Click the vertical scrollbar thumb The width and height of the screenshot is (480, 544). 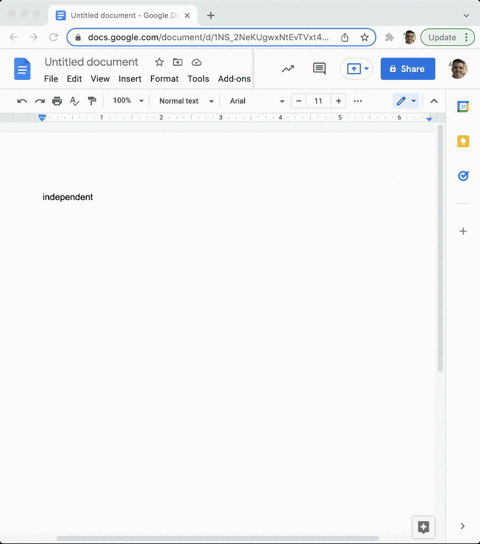point(440,248)
